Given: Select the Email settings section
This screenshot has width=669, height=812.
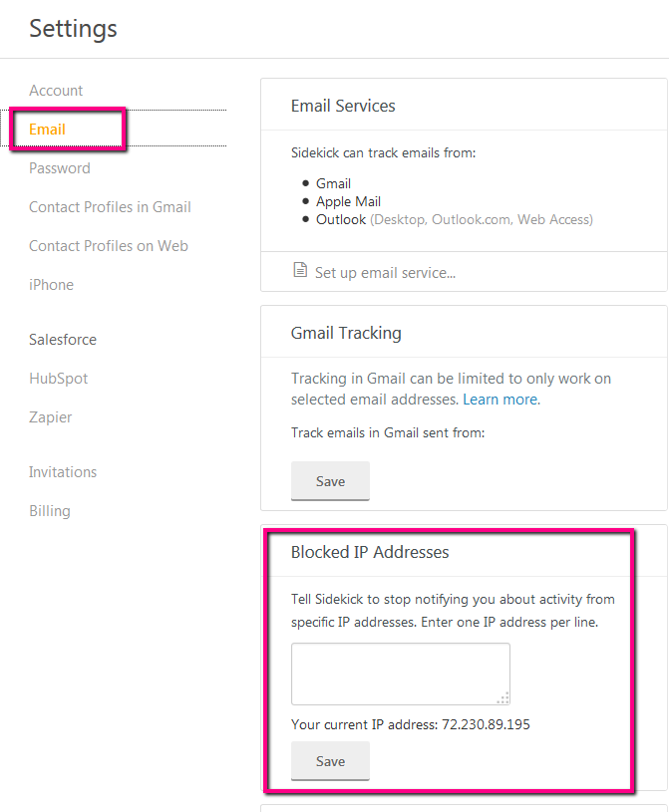Looking at the screenshot, I should pos(47,130).
